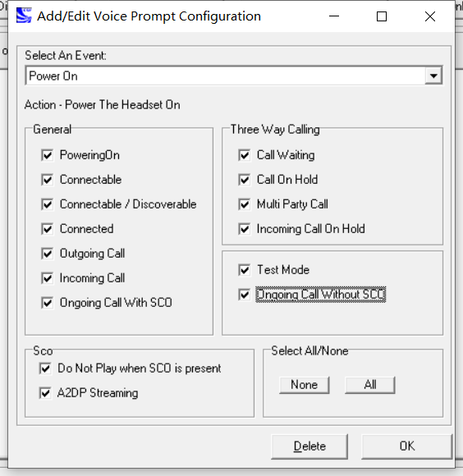Toggle the Connectable checkbox
Image resolution: width=463 pixels, height=476 pixels.
pos(48,180)
